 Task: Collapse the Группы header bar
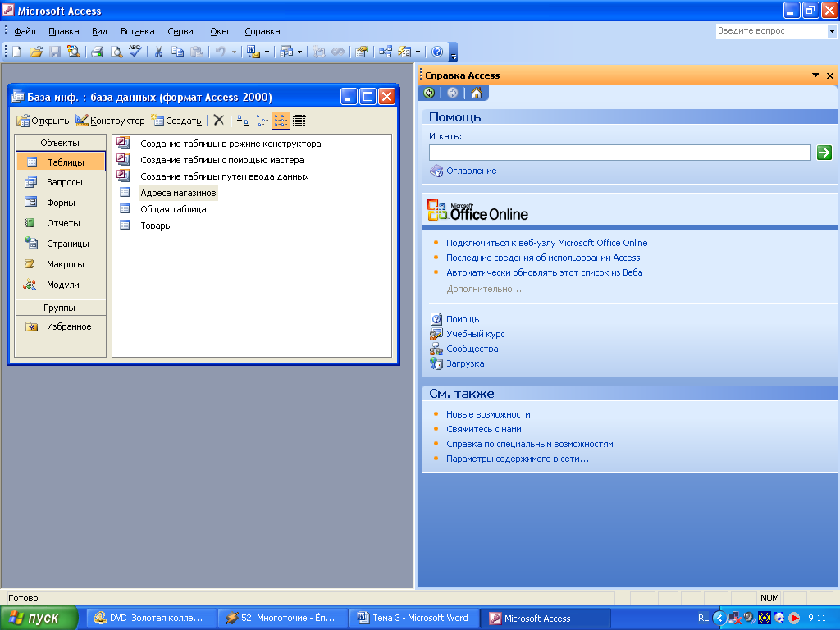60,308
